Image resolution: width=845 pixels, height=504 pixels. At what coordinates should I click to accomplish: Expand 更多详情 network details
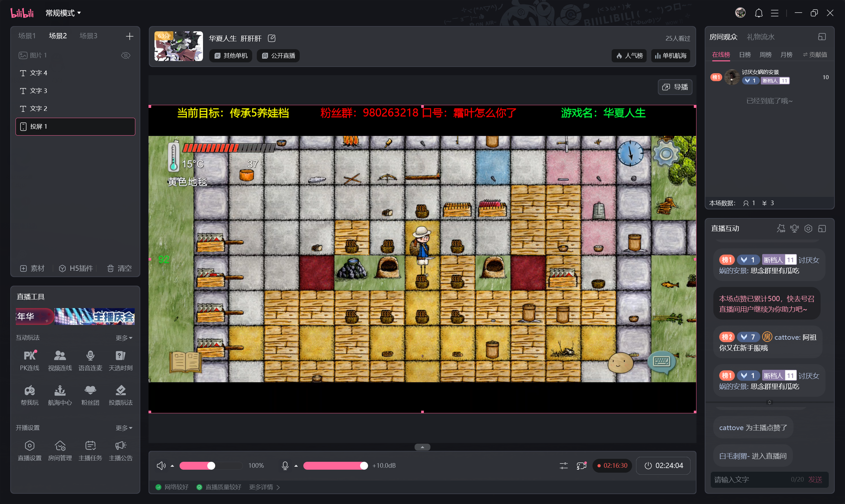pos(264,488)
